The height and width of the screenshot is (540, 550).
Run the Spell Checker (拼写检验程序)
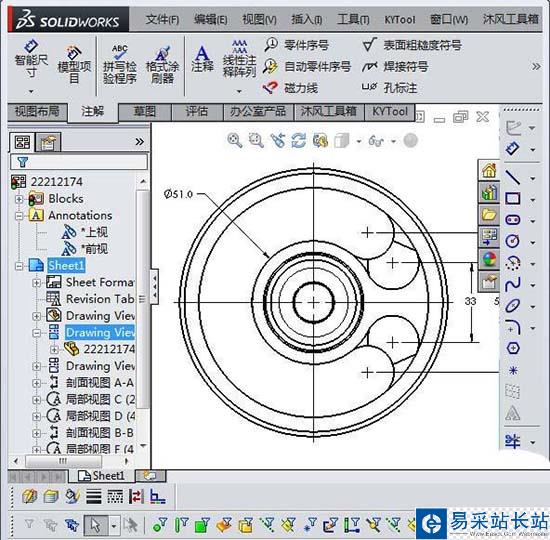(x=120, y=65)
